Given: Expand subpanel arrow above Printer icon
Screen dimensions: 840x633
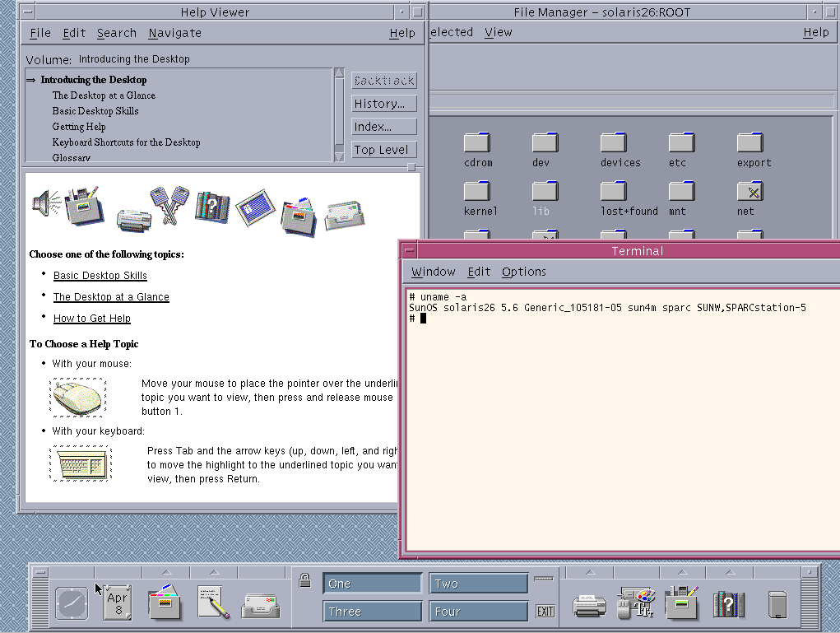Looking at the screenshot, I should pyautogui.click(x=589, y=572).
